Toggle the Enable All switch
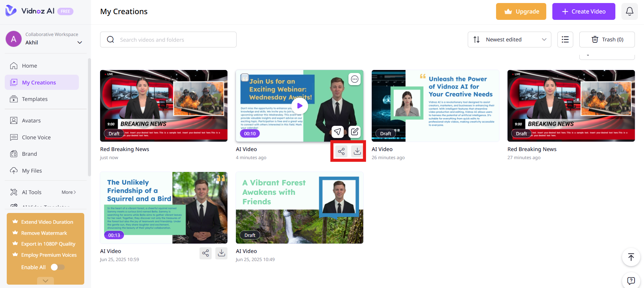 pyautogui.click(x=57, y=267)
